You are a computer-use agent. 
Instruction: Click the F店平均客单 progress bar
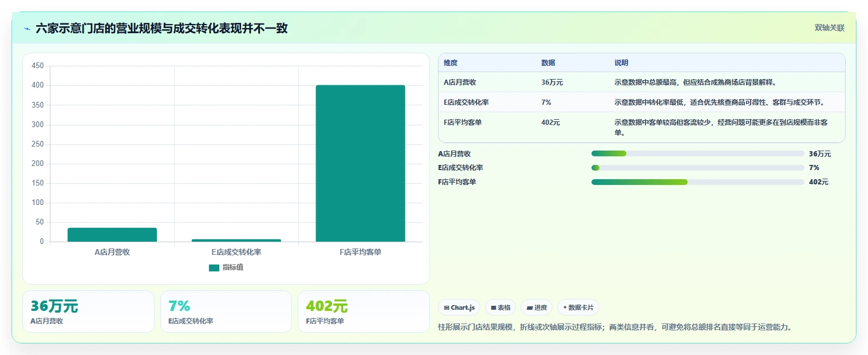[698, 182]
